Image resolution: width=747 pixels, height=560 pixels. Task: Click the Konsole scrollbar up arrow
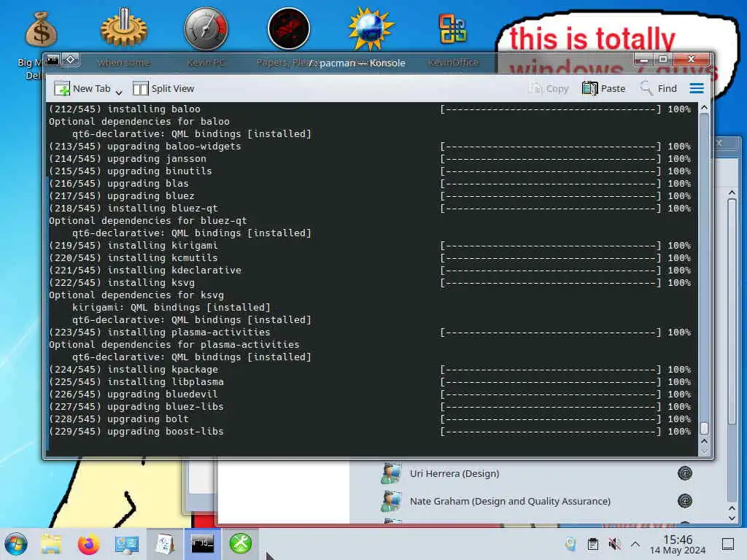coord(704,109)
